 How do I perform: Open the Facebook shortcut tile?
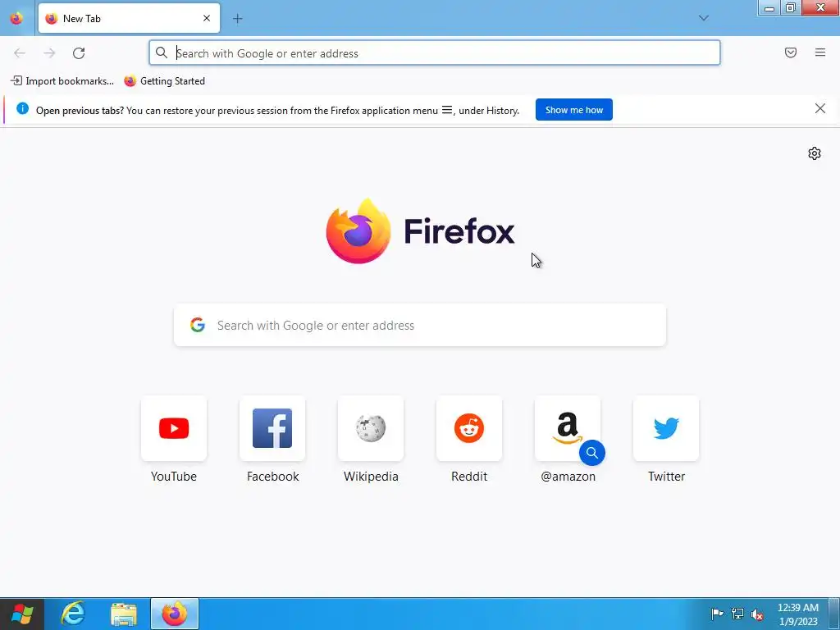click(x=272, y=428)
